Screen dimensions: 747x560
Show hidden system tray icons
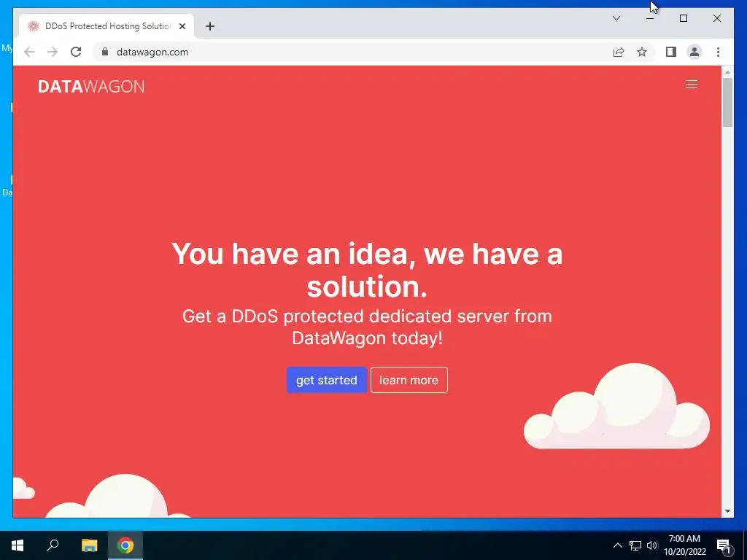click(x=617, y=545)
